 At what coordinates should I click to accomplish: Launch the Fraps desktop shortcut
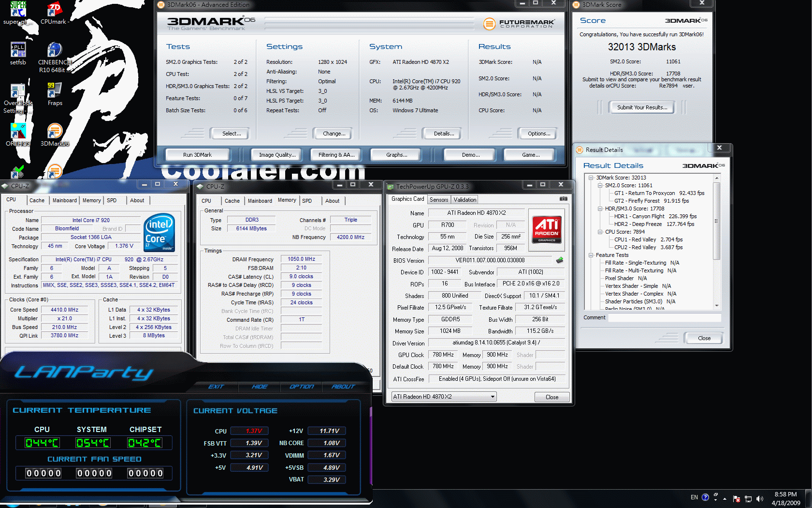(x=55, y=94)
